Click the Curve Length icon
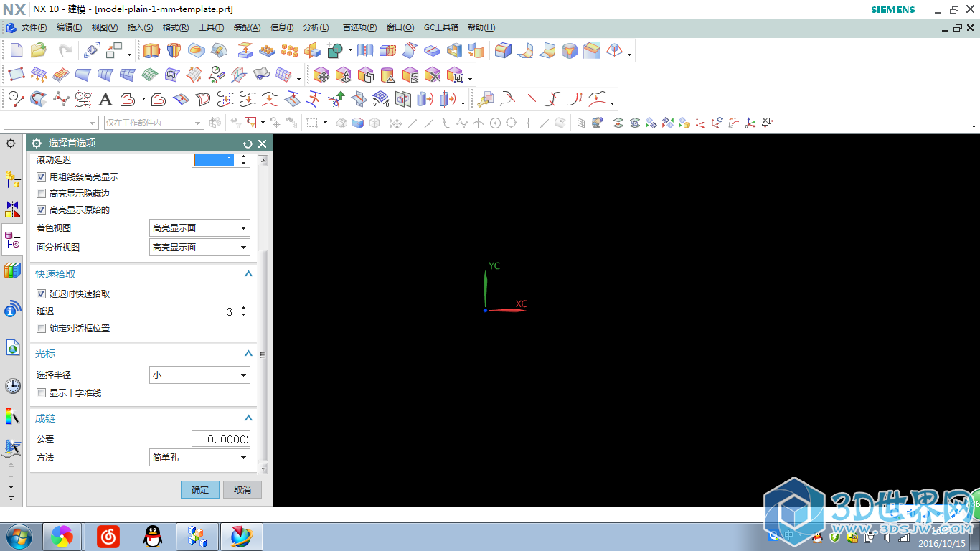 575,99
